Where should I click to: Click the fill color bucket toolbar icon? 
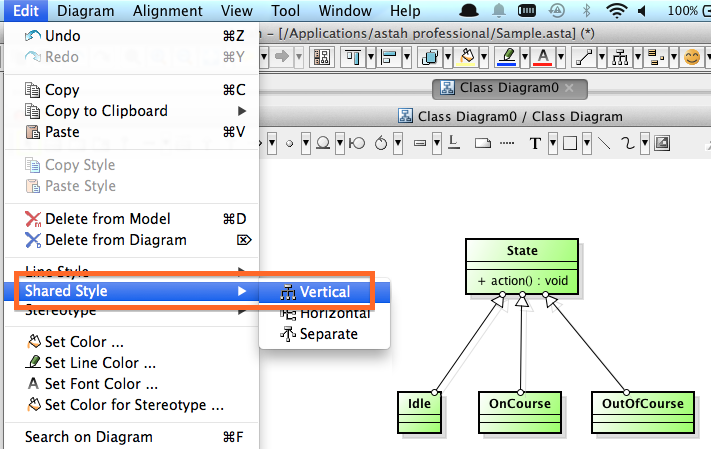click(466, 56)
